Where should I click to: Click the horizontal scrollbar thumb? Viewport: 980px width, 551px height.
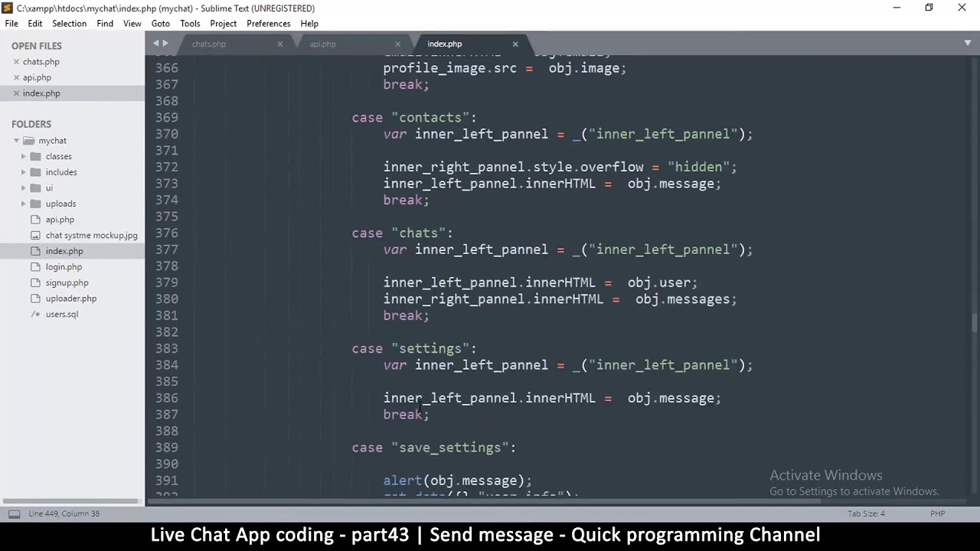(x=483, y=501)
